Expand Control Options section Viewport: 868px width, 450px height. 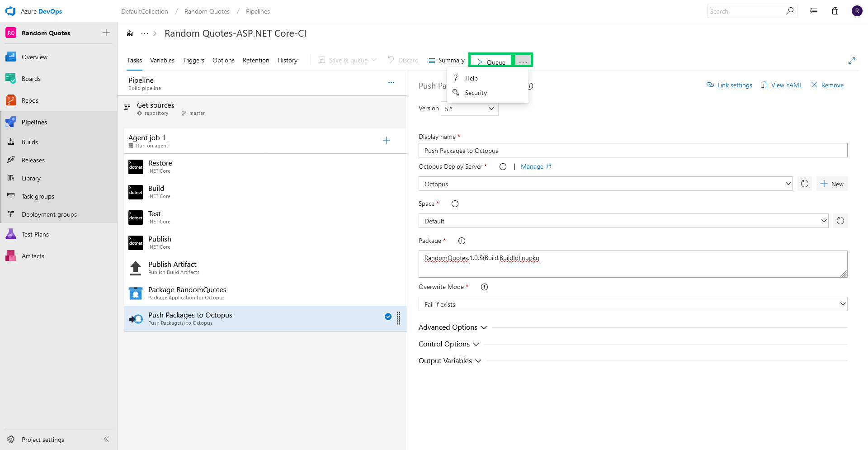pyautogui.click(x=448, y=344)
